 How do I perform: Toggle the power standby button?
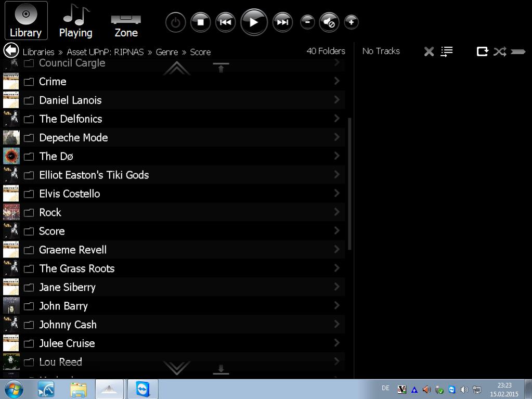[176, 22]
